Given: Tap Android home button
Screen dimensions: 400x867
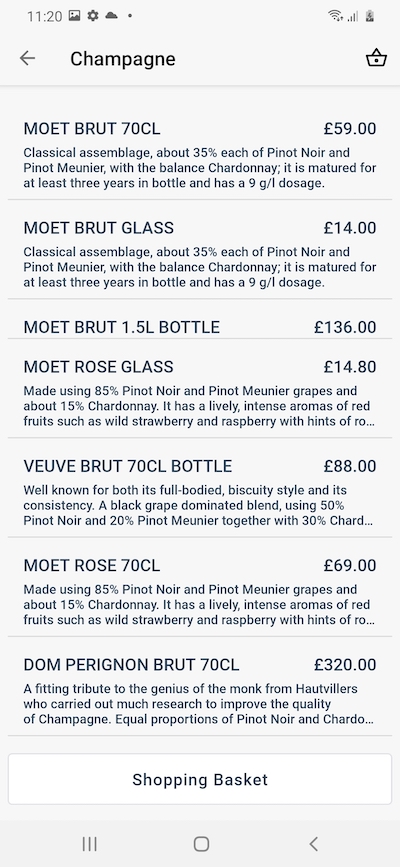Looking at the screenshot, I should [201, 843].
